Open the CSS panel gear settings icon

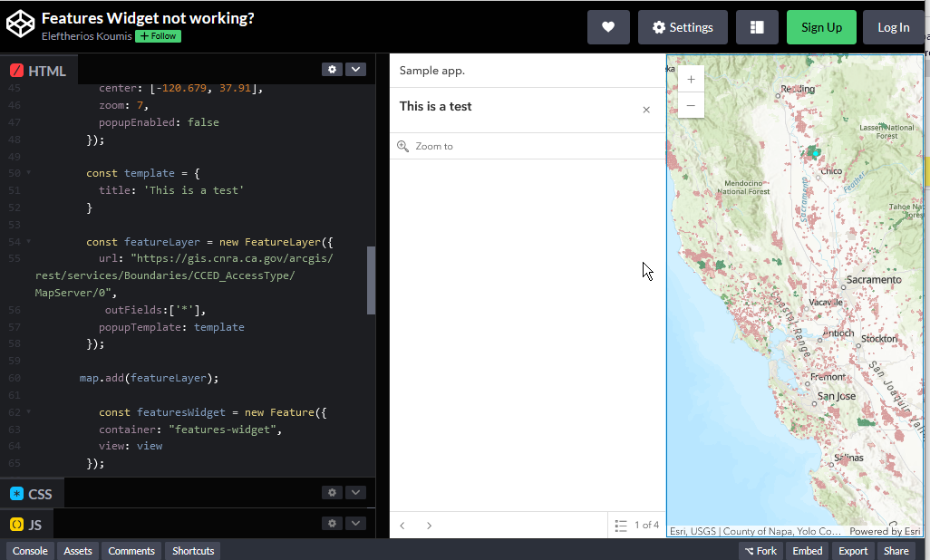point(332,492)
